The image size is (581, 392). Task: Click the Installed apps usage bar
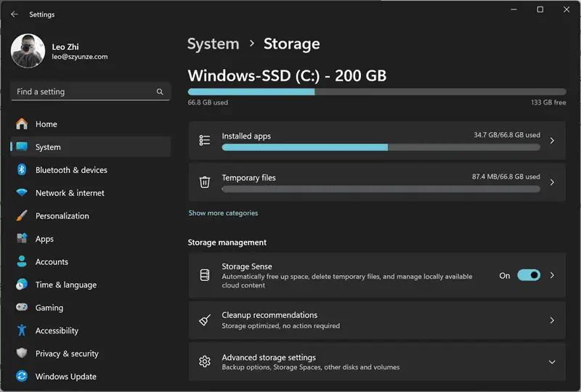[381, 147]
